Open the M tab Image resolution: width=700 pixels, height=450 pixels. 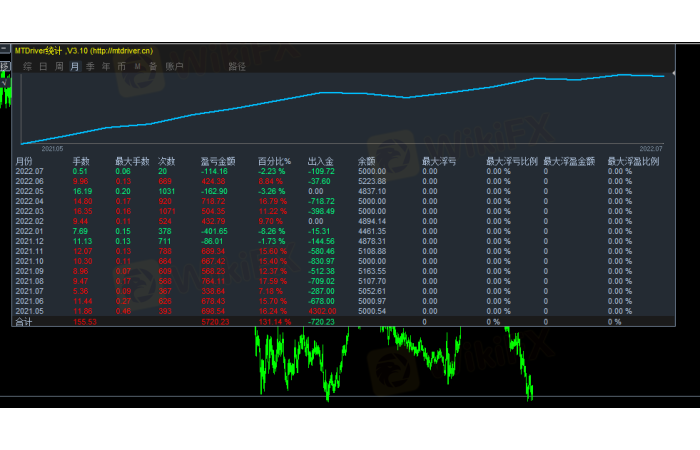(138, 67)
